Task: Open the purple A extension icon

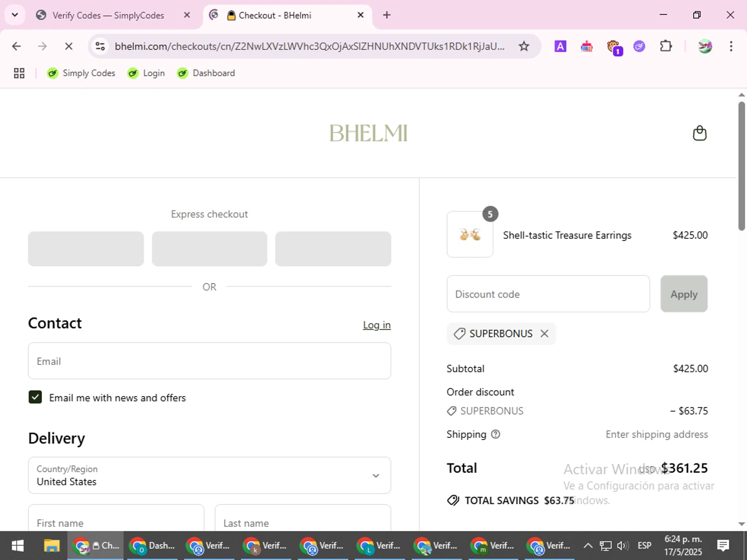Action: (560, 46)
